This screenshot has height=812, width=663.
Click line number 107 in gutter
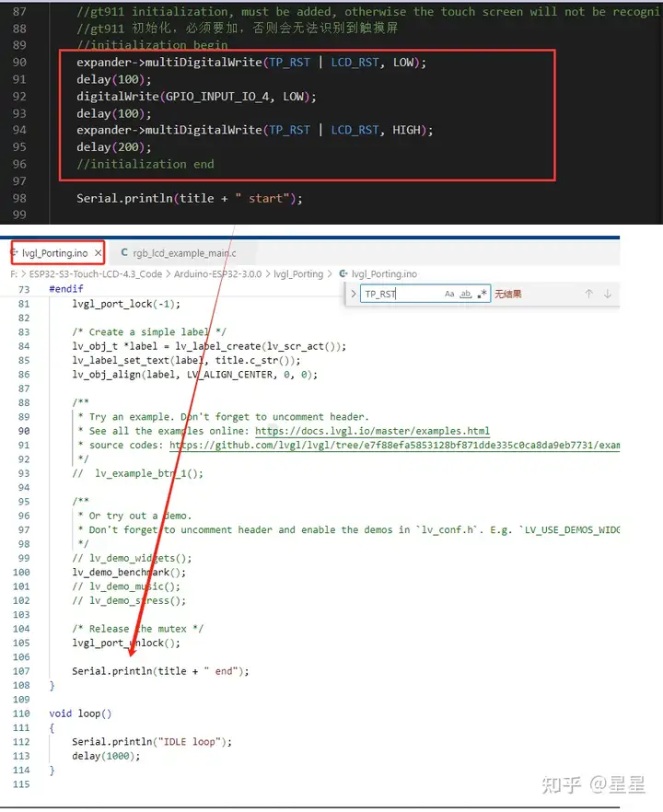click(21, 671)
